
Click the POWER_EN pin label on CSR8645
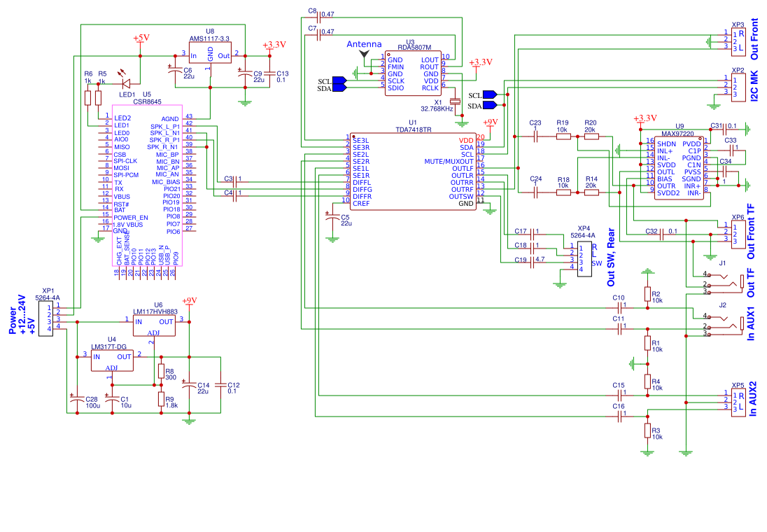[131, 218]
